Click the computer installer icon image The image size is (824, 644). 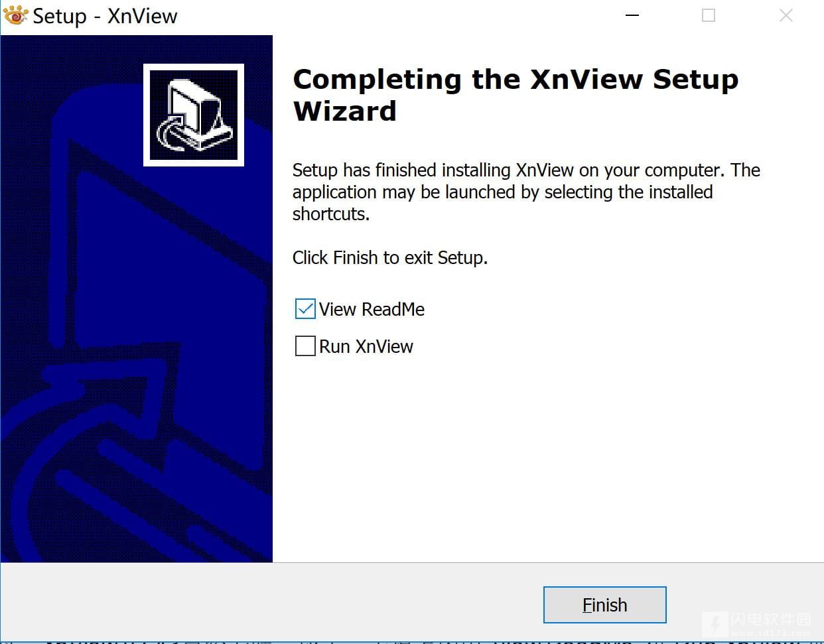(194, 115)
